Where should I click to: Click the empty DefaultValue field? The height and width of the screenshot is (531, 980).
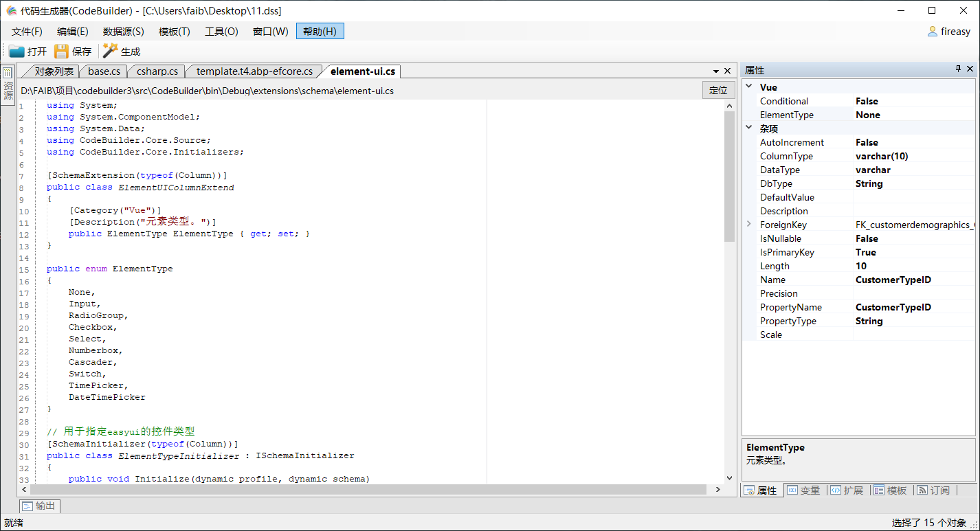click(x=914, y=197)
